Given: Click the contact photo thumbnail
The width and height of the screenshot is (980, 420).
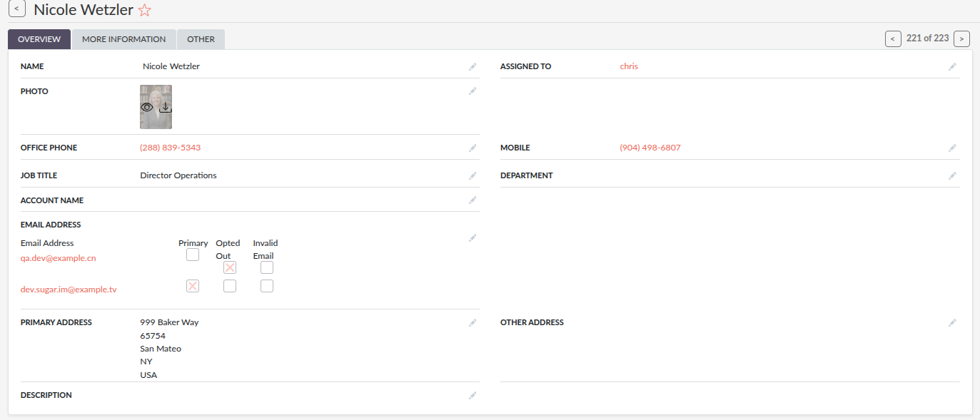Looking at the screenshot, I should [156, 107].
